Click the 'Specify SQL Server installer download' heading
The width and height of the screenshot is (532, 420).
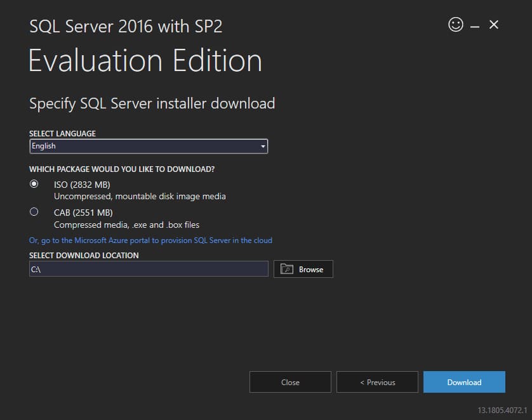(152, 103)
